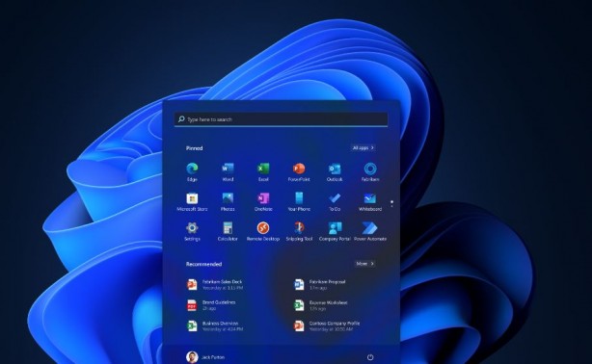Launch the To Do app
592x364 pixels.
(x=335, y=202)
